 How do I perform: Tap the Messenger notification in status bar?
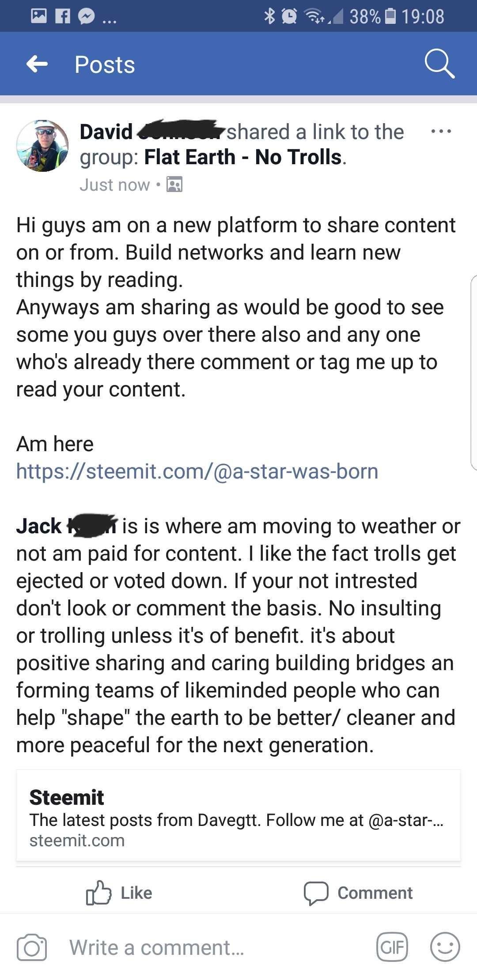[x=87, y=16]
